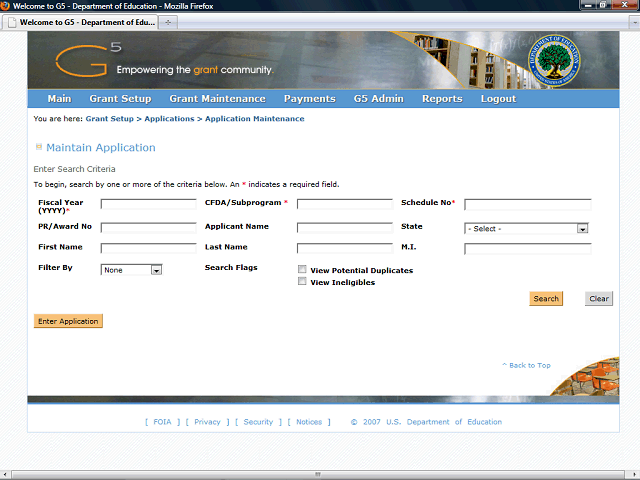Viewport: 640px width, 480px height.
Task: Click the 'Search Flags' label
Action: 231,267
